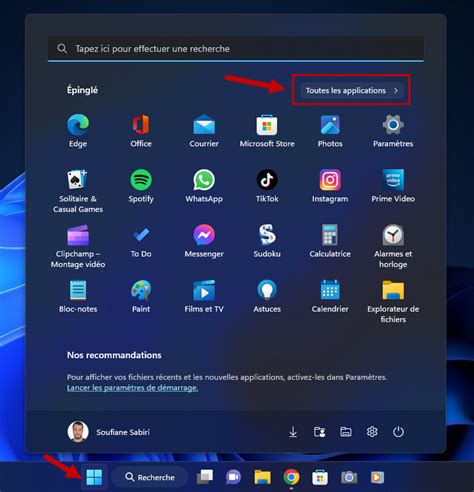Open Paramètres from the pinned grid
The width and height of the screenshot is (474, 492).
point(393,131)
